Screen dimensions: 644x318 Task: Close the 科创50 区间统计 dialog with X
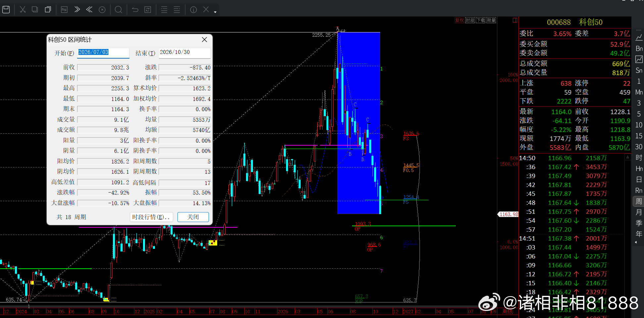[204, 40]
